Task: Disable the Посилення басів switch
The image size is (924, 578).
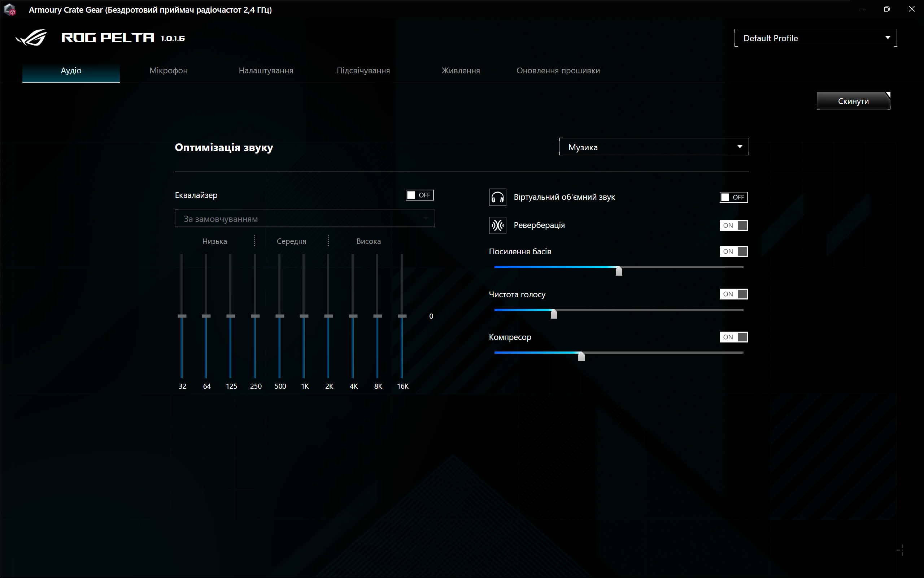Action: (733, 251)
